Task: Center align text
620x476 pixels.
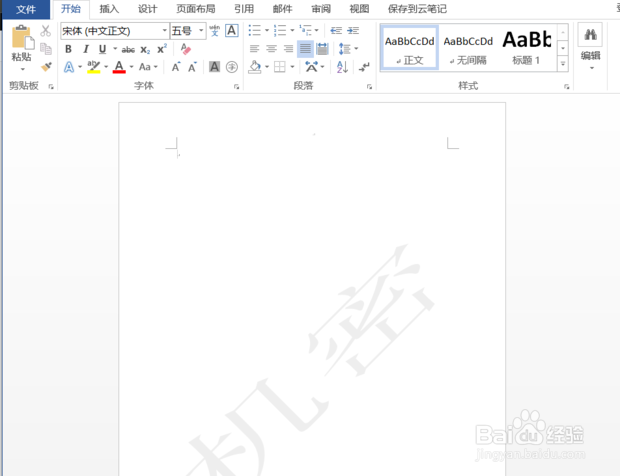Action: [x=271, y=49]
